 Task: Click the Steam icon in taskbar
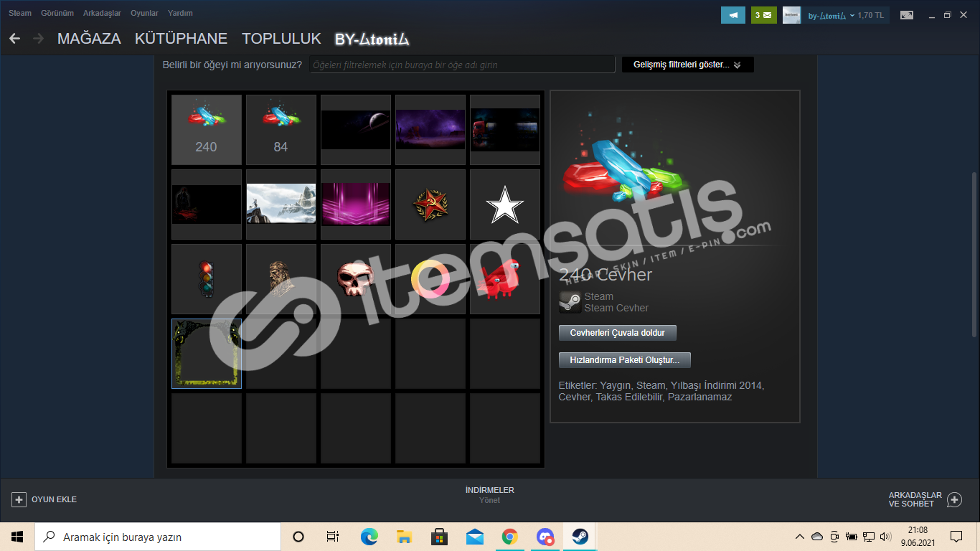(580, 537)
